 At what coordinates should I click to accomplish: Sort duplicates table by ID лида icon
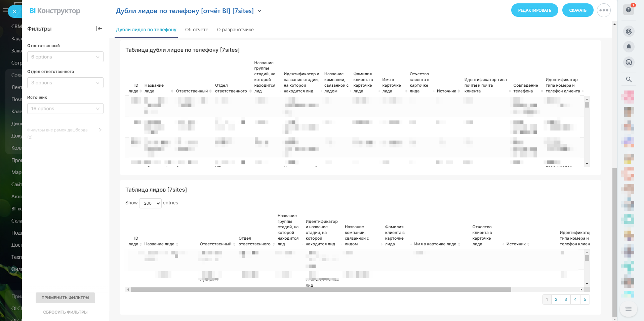coord(141,91)
